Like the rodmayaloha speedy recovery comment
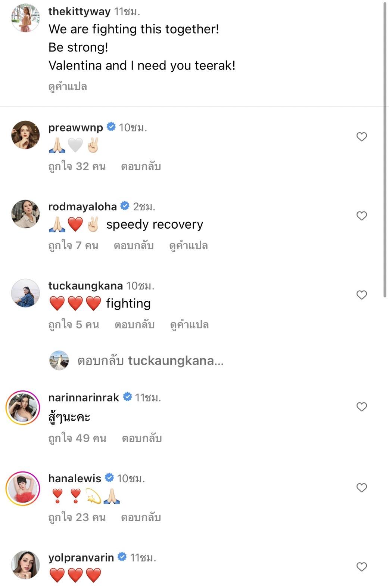The height and width of the screenshot is (588, 389). point(361,216)
